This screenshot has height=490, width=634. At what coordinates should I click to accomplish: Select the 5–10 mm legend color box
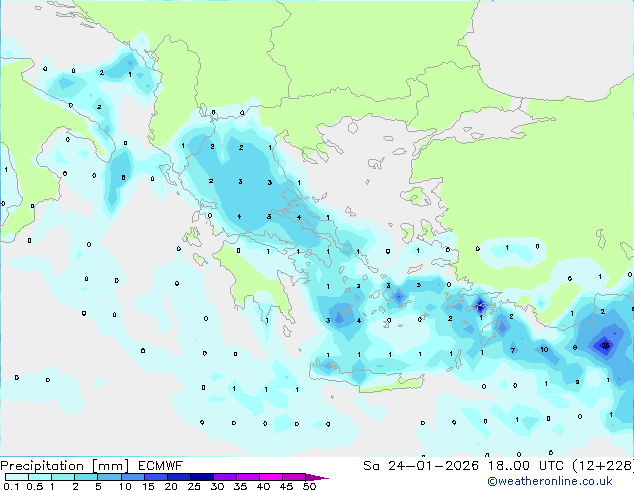tap(109, 477)
